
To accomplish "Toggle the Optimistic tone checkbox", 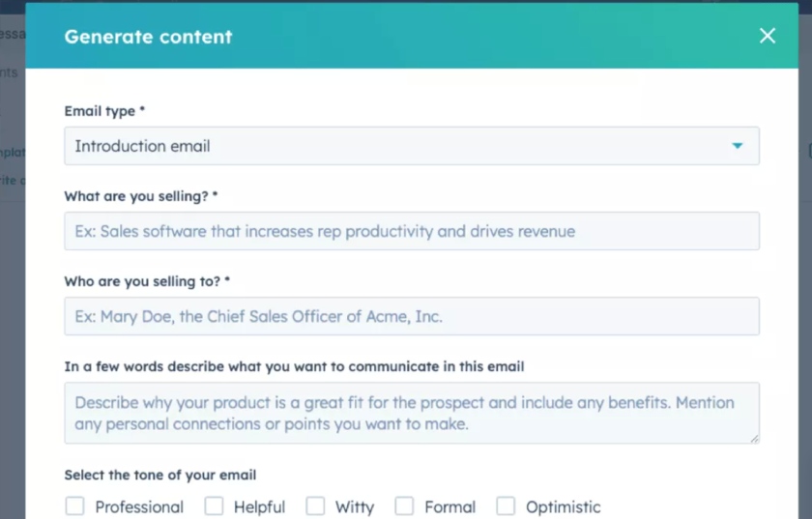I will [x=506, y=506].
